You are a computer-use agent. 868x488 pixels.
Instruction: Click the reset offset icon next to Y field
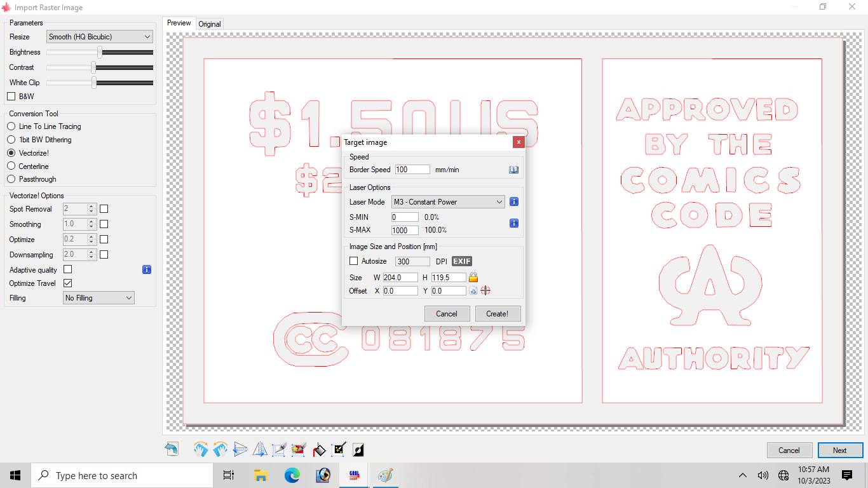click(x=473, y=290)
